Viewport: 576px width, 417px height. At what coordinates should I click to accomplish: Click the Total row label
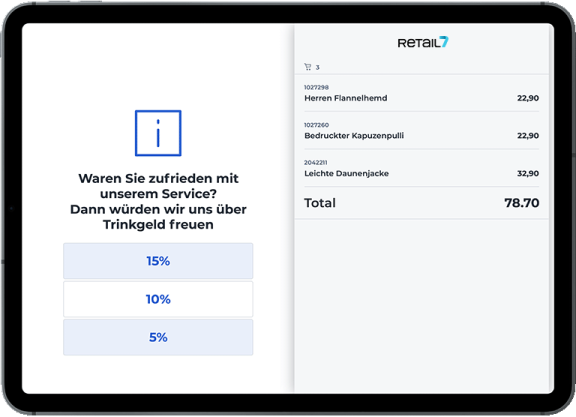320,203
